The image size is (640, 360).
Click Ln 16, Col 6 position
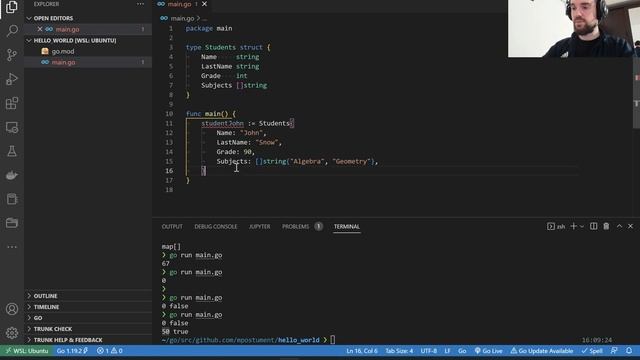pos(362,351)
